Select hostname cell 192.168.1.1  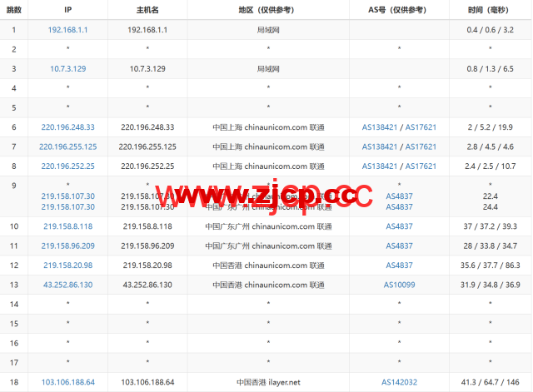click(147, 30)
